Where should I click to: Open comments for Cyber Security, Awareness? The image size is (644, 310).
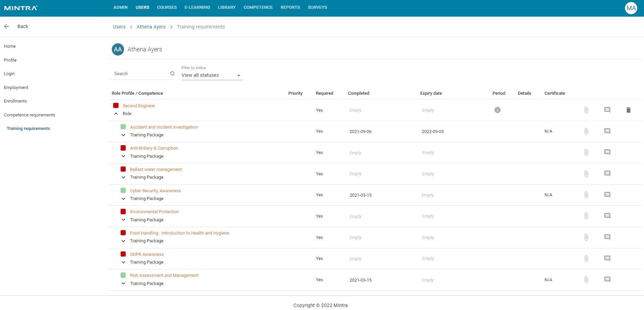tap(607, 195)
